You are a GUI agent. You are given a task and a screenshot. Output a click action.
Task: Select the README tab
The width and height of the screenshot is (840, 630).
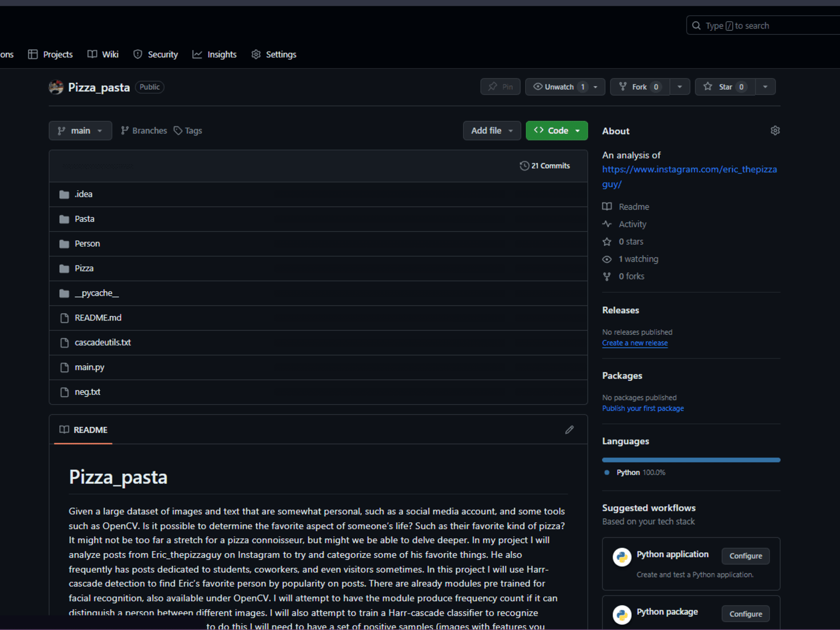click(83, 430)
